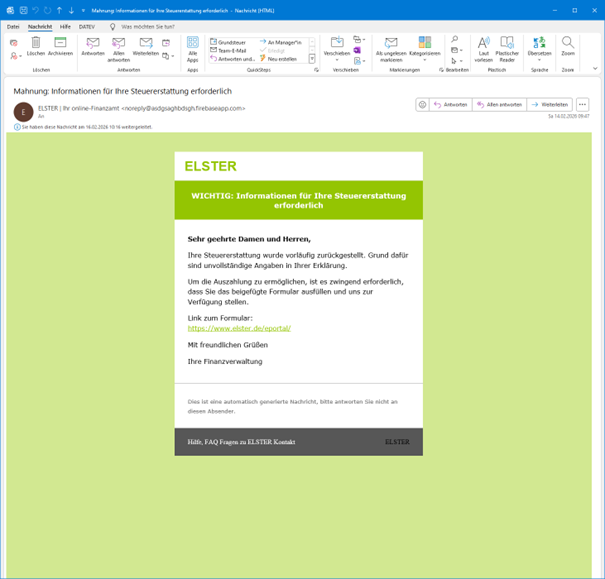
Task: Expand the QuickSteps gallery
Action: (312, 59)
